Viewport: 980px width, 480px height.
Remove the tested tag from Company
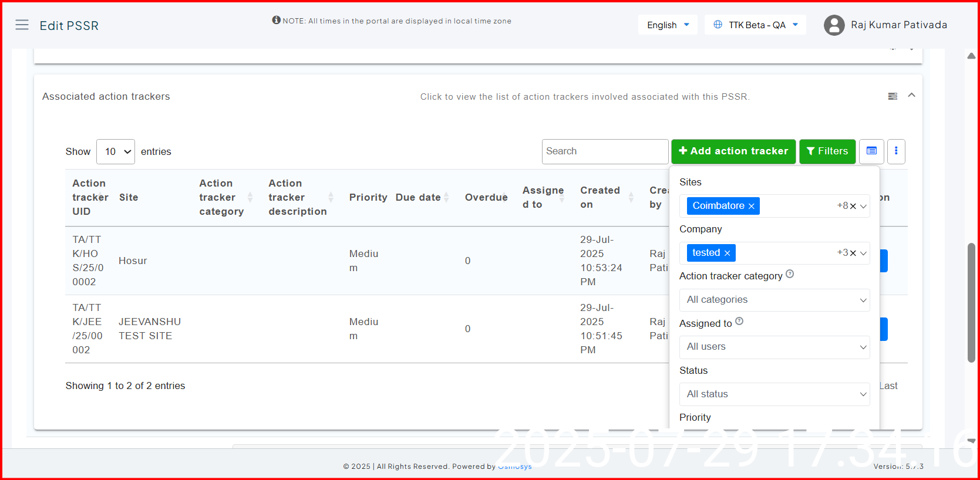click(x=727, y=253)
